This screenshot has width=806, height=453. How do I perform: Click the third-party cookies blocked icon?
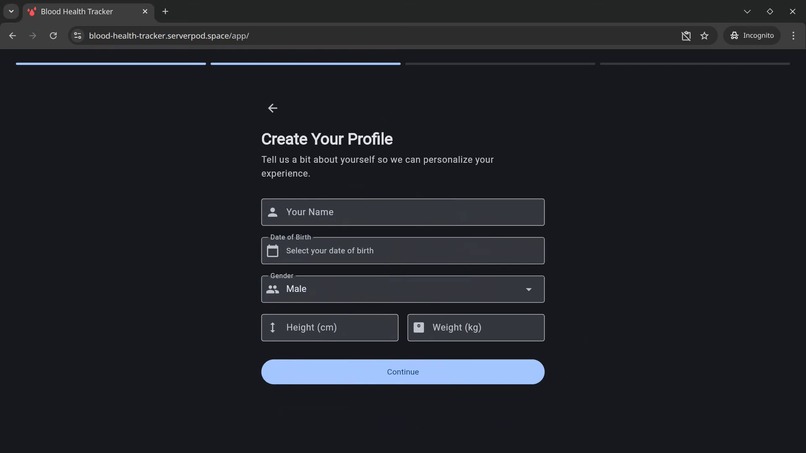pyautogui.click(x=686, y=35)
